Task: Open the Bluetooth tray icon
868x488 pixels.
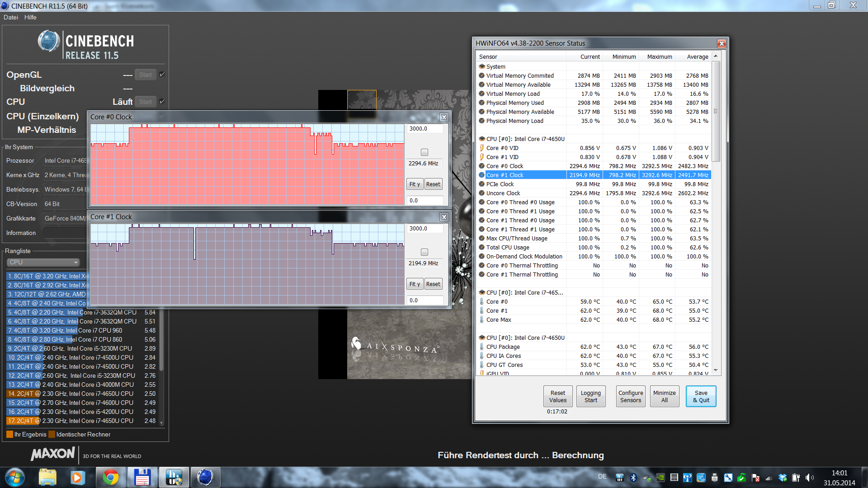Action: click(x=633, y=478)
